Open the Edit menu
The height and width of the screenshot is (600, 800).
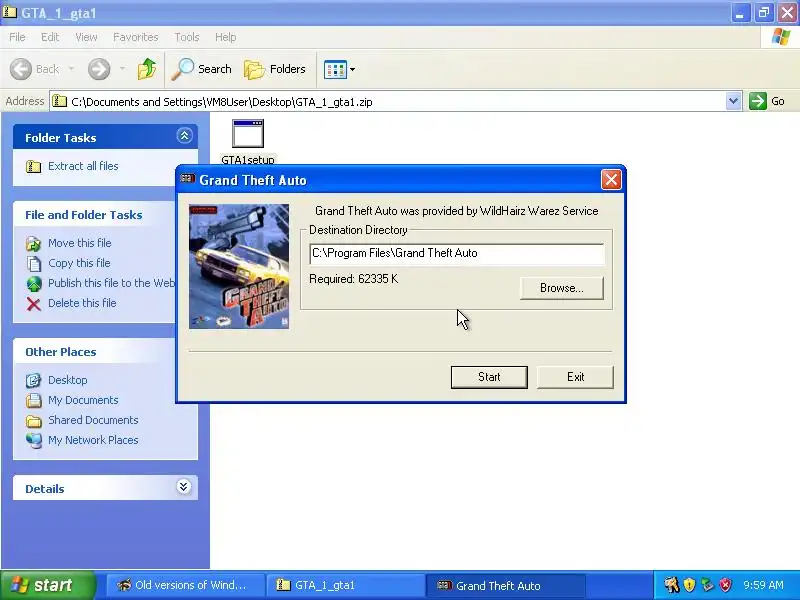click(50, 37)
